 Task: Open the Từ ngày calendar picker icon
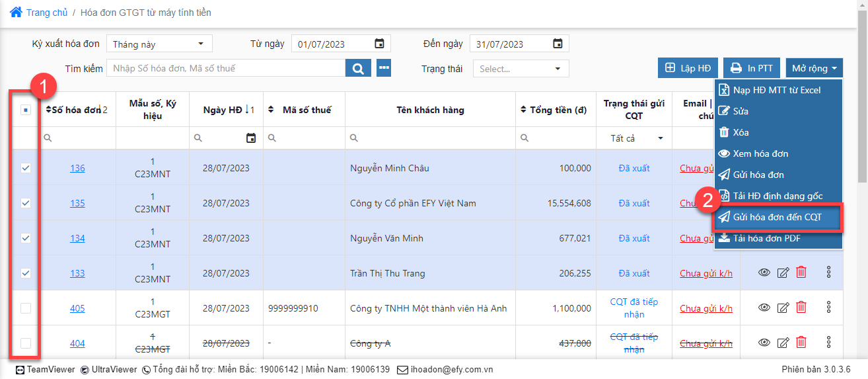click(x=379, y=44)
